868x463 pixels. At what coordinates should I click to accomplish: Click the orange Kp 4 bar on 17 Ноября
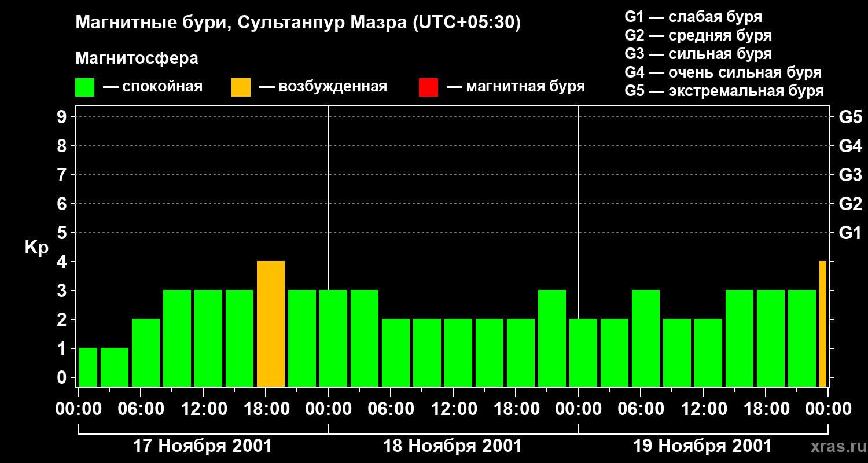point(271,324)
